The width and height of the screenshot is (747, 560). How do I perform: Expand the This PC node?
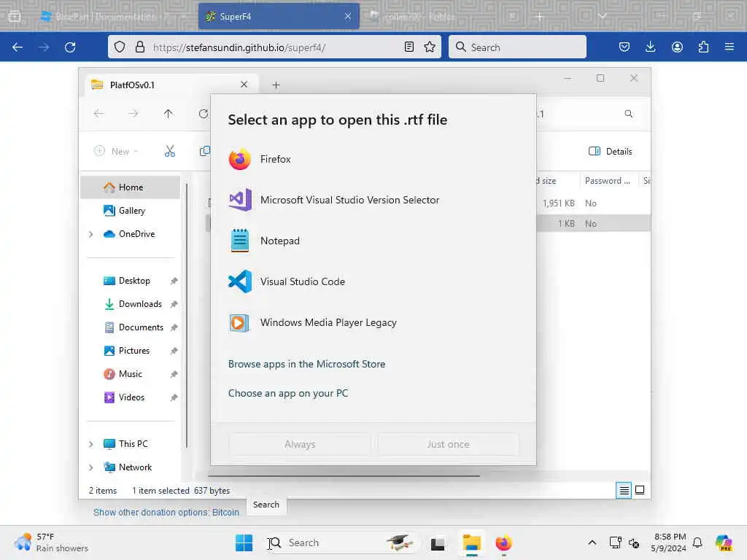tap(90, 444)
